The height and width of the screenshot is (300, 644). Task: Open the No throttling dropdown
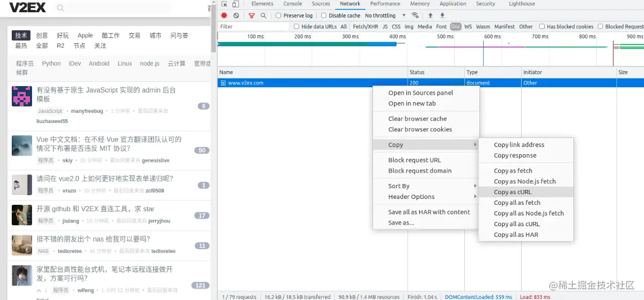click(385, 16)
